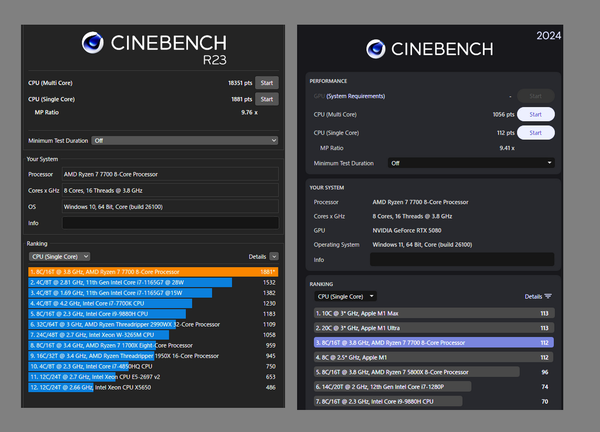This screenshot has height=432, width=600.
Task: Open the Cinebench 2024 ranking CPU (Single Core) dropdown
Action: [x=345, y=296]
